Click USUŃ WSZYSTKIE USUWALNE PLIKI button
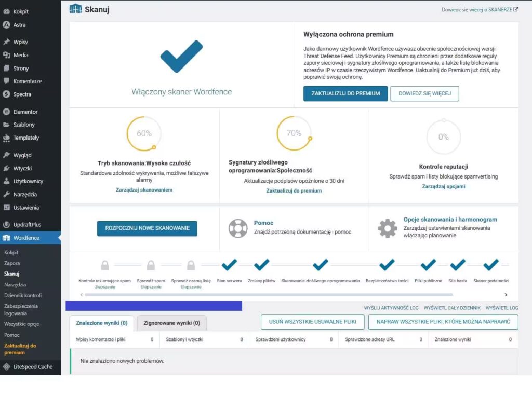The width and height of the screenshot is (532, 396). click(x=312, y=322)
